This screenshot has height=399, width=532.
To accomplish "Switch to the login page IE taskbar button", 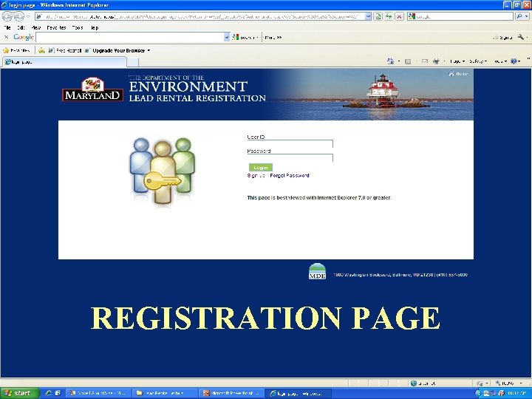I will coord(298,393).
